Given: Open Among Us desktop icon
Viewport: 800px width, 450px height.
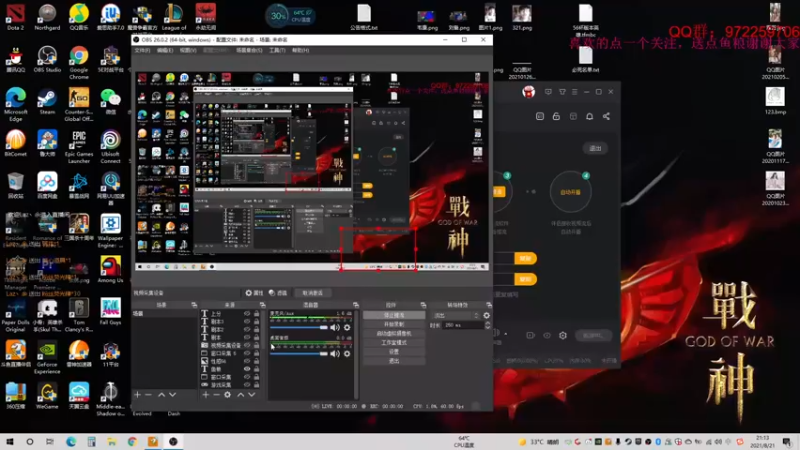Looking at the screenshot, I should [x=110, y=270].
